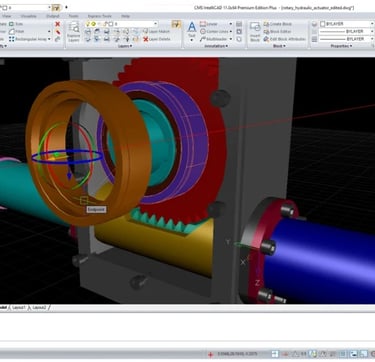Toggle the highlighted layer state button
This screenshot has width=375, height=362.
click(176, 24)
